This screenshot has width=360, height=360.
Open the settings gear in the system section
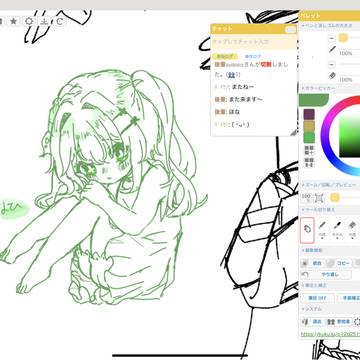(x=357, y=322)
